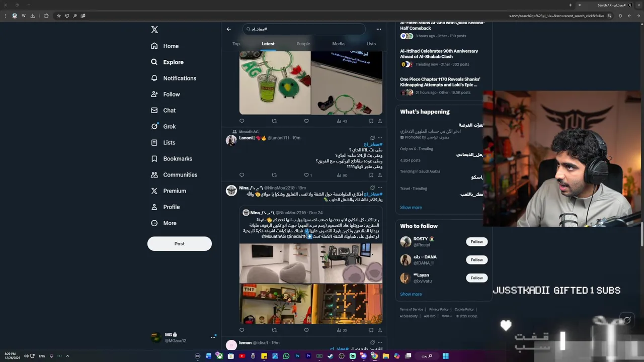Screen dimensions: 644x362
Task: Open Communities in the sidebar
Action: (174, 174)
